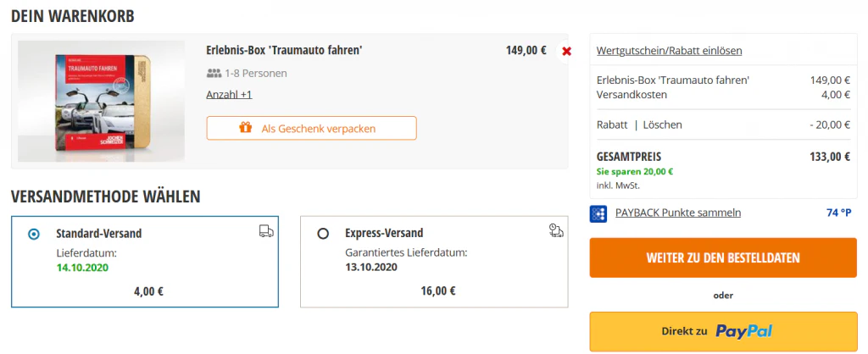868x354 pixels.
Task: Expand Wertgutschein/Rabatt einlösen
Action: (670, 51)
